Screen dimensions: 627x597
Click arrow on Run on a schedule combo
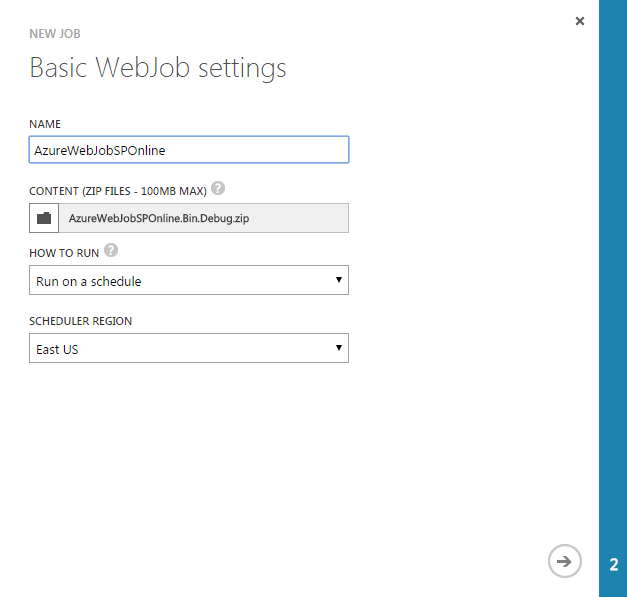pos(339,281)
